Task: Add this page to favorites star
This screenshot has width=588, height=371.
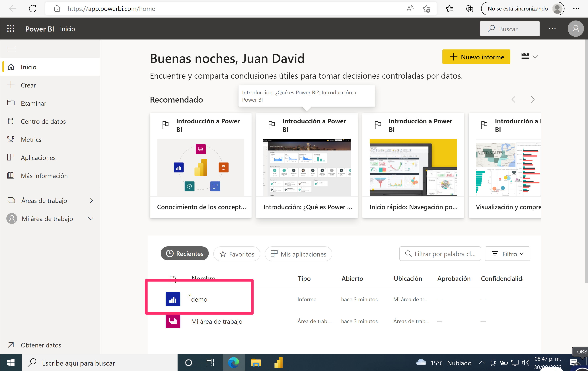Action: pos(426,9)
